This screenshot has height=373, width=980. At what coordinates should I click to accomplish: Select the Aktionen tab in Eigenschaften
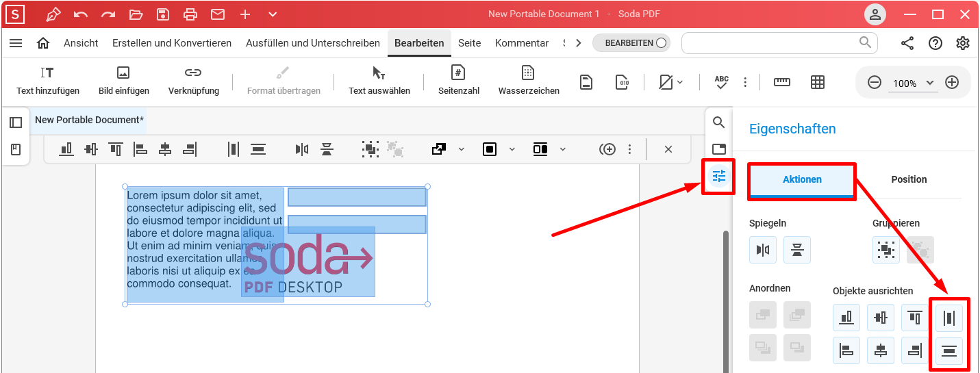802,180
